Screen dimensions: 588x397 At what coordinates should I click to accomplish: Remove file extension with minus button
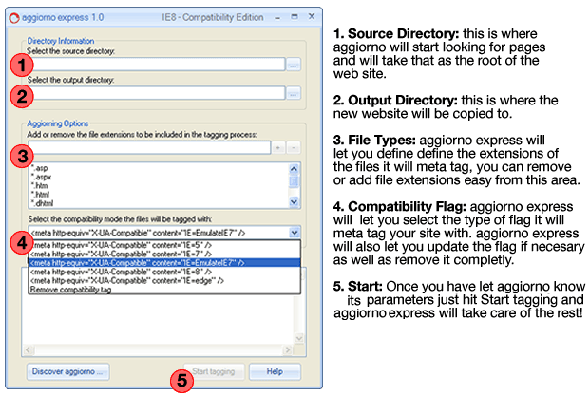pos(294,147)
